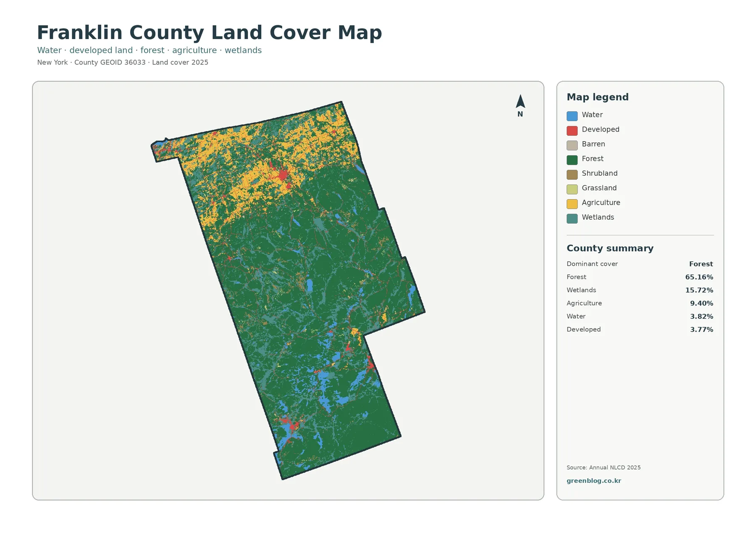Click the 'Map legend' heading
The image size is (756, 535).
597,97
